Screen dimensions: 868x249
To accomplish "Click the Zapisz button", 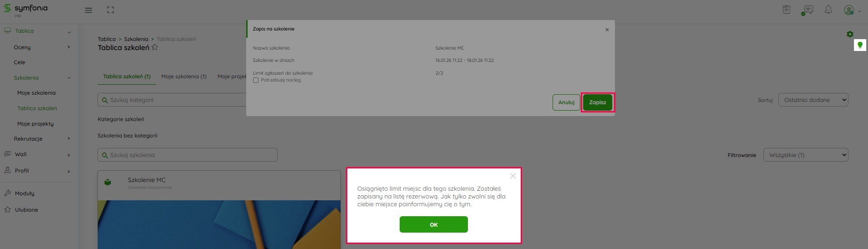I will [x=598, y=102].
